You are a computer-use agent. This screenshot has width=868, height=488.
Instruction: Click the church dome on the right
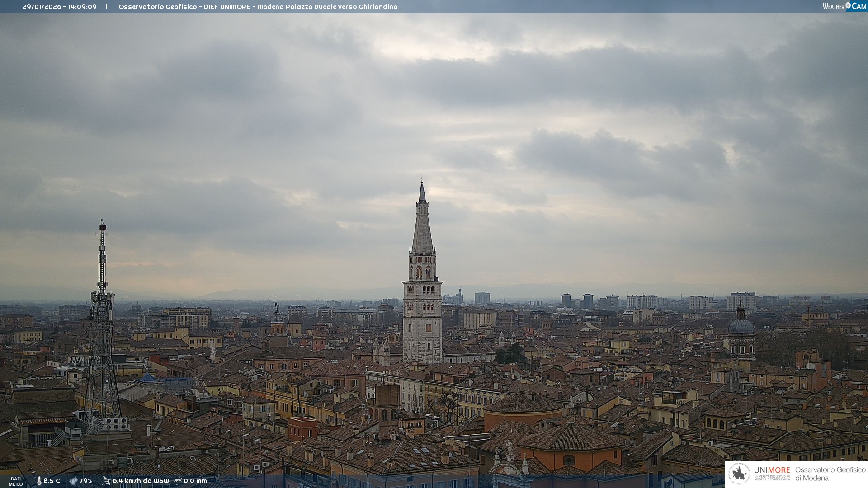[741, 326]
